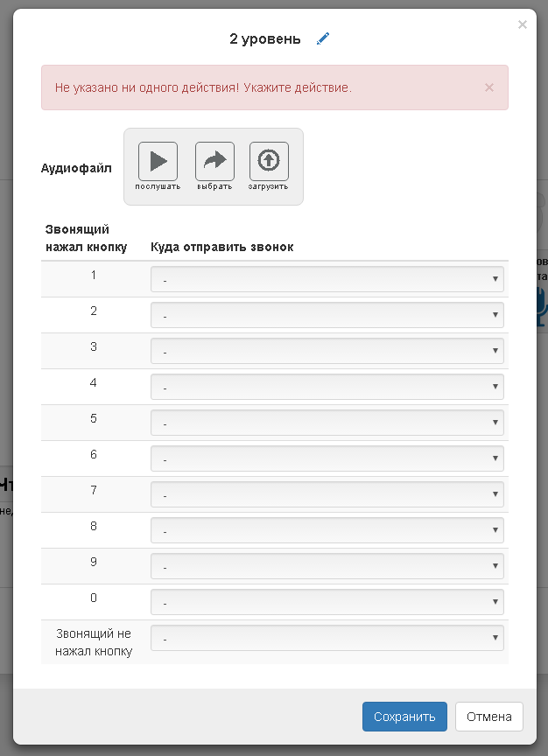Screen dimensions: 548x756
Task: Close the dialog with top X
Action: pyautogui.click(x=523, y=24)
